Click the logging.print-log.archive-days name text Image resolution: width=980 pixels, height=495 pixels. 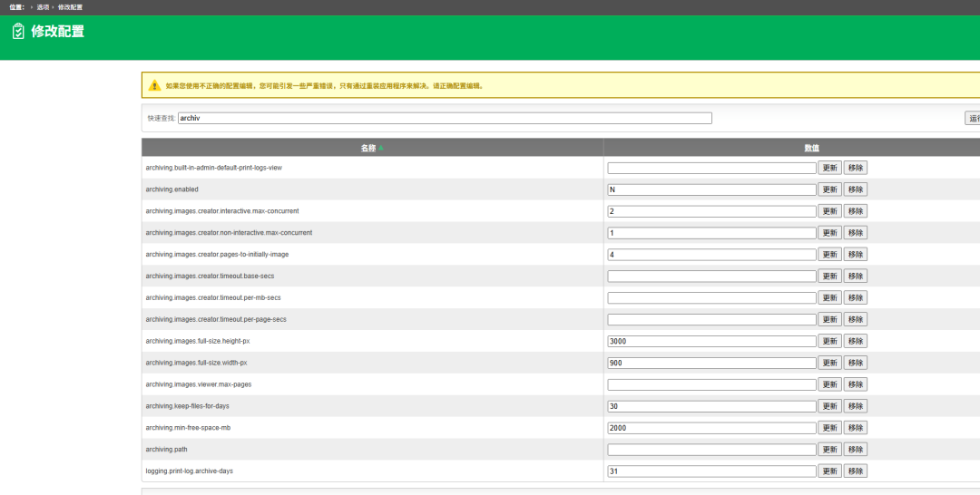coord(190,471)
